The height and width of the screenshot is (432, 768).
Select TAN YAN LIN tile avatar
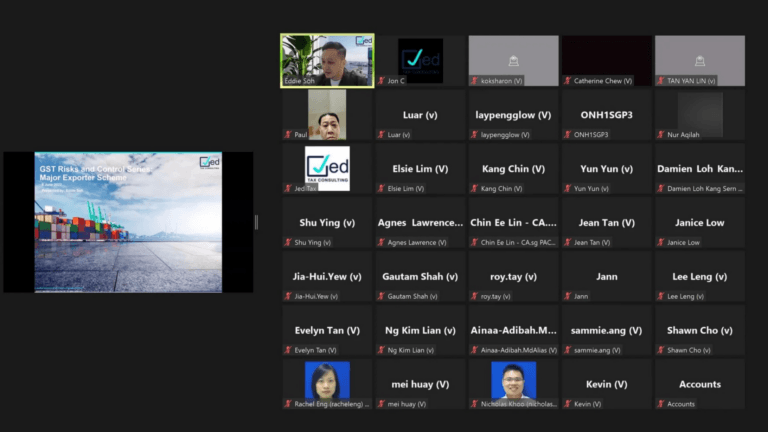[700, 61]
